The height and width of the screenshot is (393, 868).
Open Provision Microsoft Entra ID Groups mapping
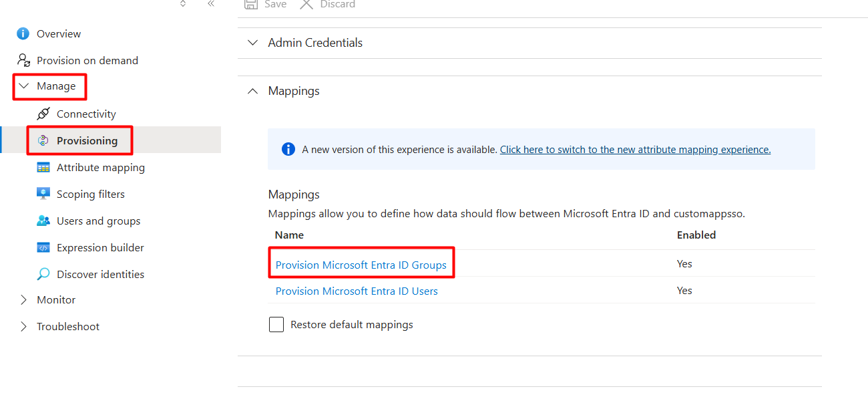tap(361, 265)
